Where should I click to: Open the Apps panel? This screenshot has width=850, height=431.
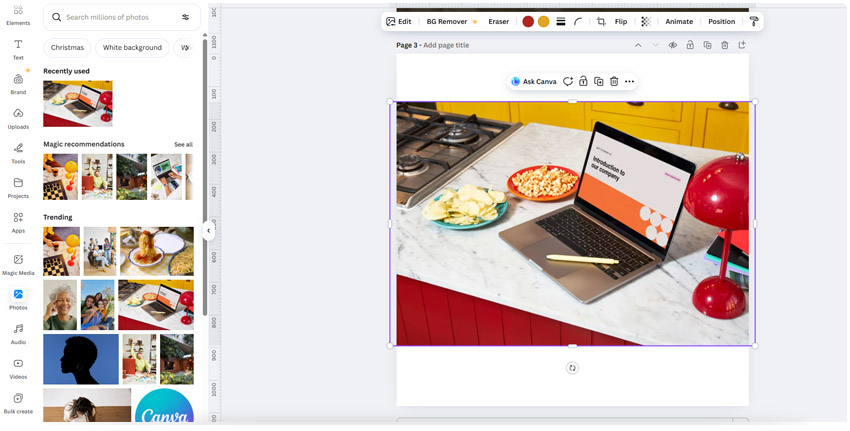pos(18,223)
